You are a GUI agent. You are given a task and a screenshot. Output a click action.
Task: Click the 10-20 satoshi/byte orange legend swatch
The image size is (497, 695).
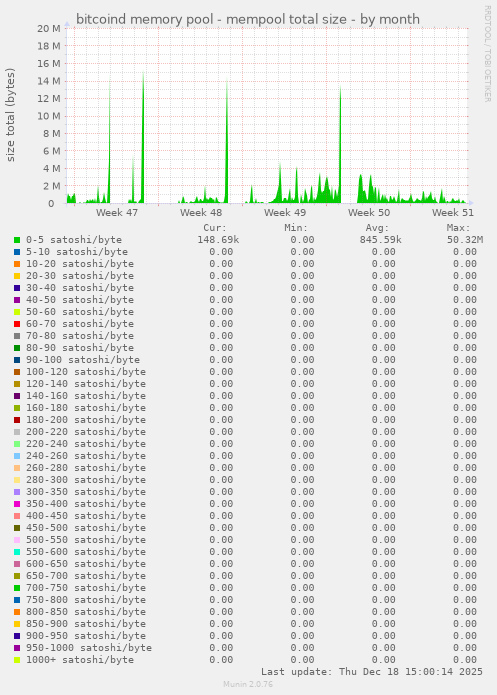(x=17, y=264)
